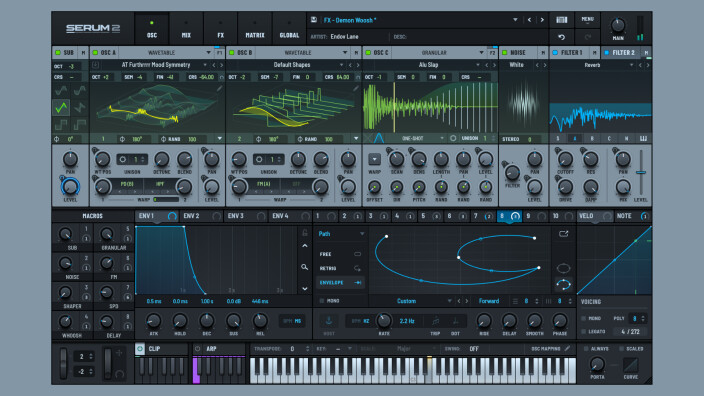The width and height of the screenshot is (704, 396).
Task: Select the ENVELOPE LFO trigger mode
Action: (x=340, y=282)
